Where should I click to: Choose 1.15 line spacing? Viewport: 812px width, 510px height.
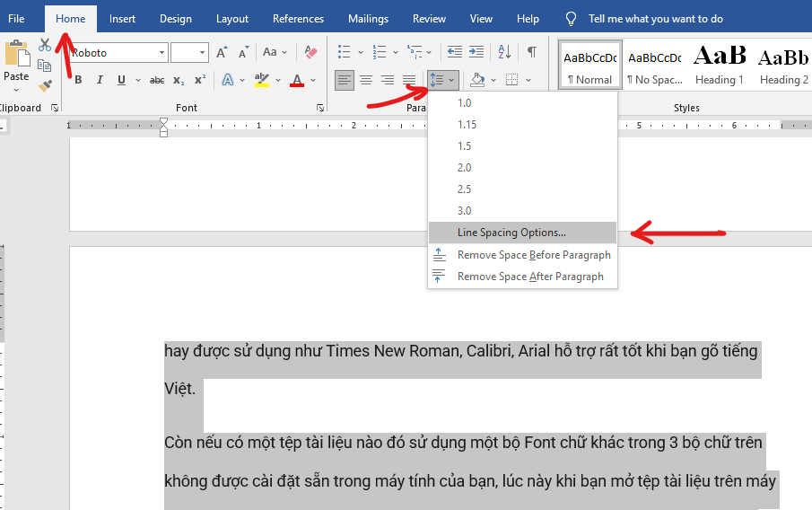pos(522,125)
